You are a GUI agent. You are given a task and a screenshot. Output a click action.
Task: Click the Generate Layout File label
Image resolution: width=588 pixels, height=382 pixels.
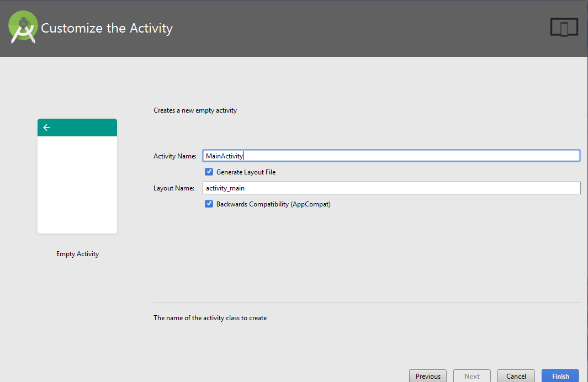(x=246, y=172)
